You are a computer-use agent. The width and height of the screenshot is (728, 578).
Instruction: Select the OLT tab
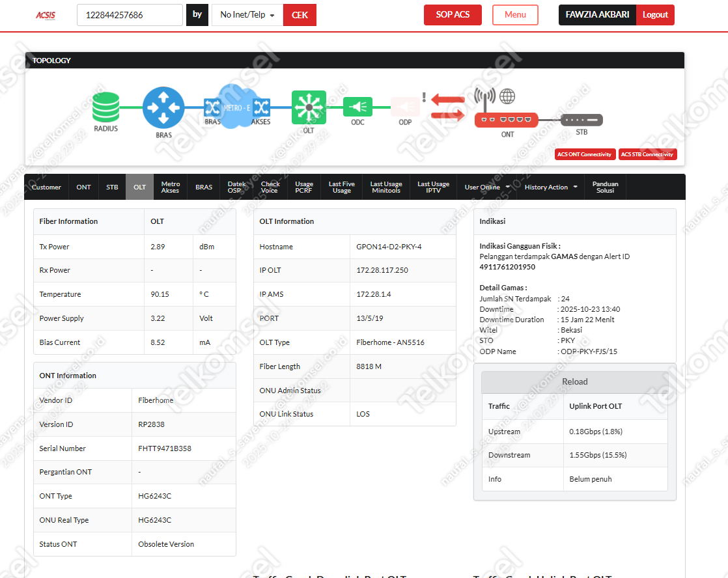click(140, 187)
